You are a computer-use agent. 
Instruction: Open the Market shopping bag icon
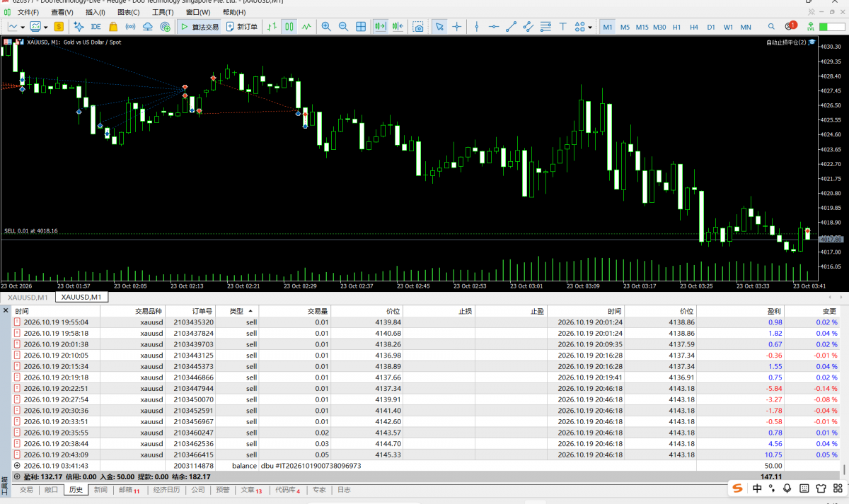[x=113, y=27]
